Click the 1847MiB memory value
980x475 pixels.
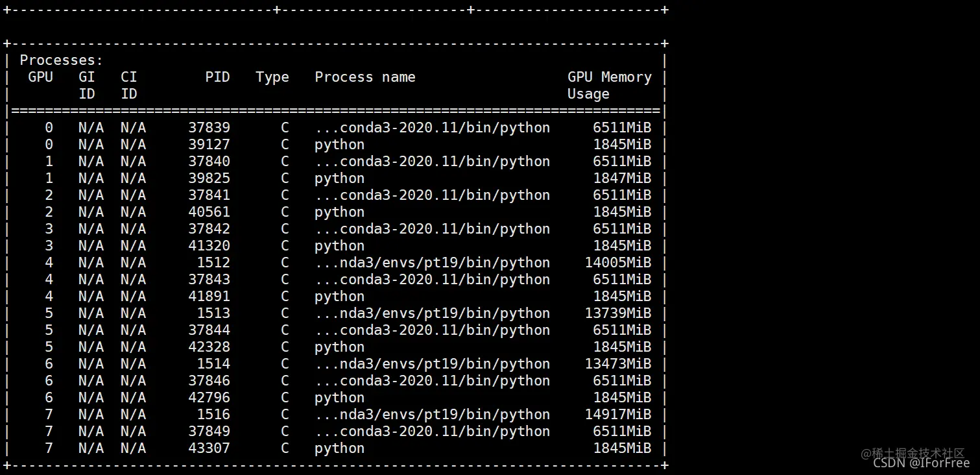point(622,178)
